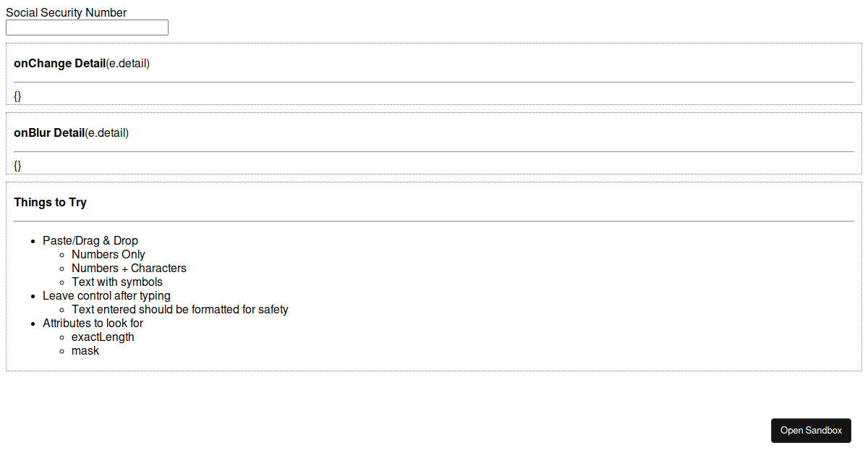Click the Things to Try heading

click(50, 202)
